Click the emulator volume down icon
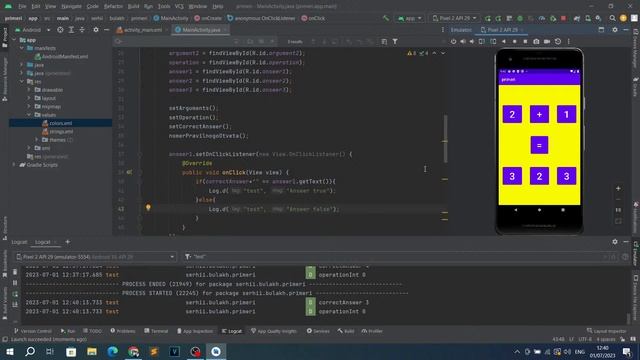The image size is (640, 360). 472,42
